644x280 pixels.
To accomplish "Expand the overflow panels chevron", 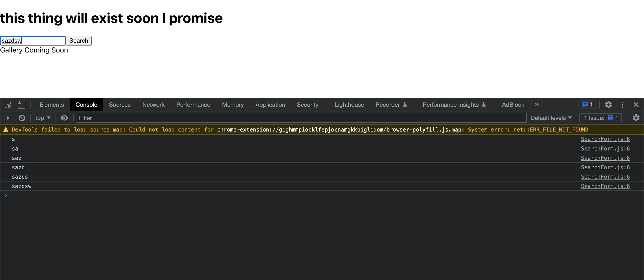I will tap(536, 104).
